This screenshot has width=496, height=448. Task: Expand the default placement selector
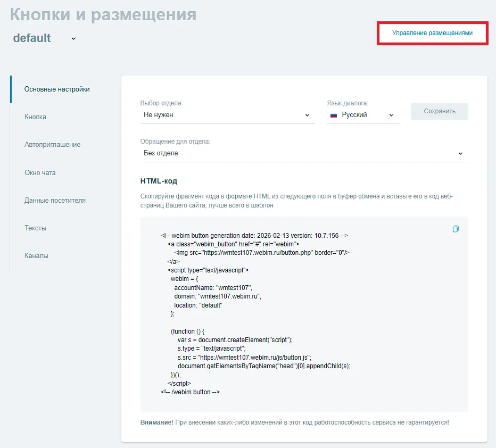pos(73,38)
